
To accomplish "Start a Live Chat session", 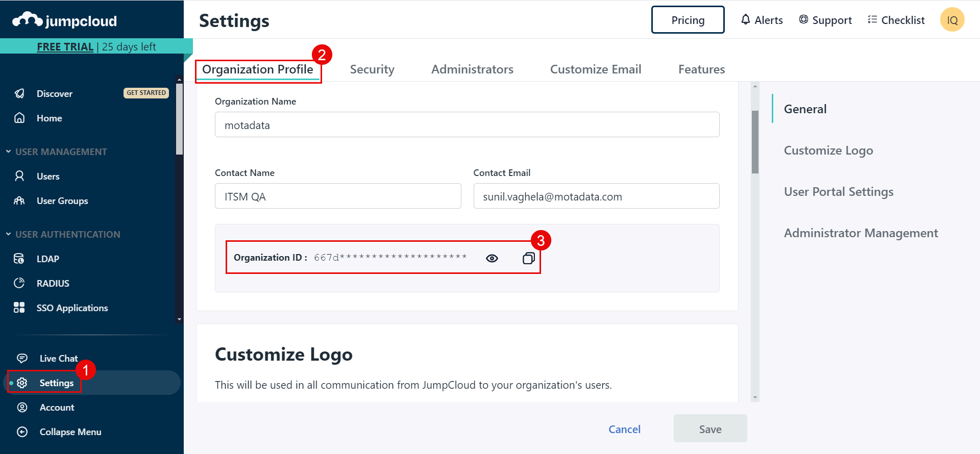I will 58,358.
